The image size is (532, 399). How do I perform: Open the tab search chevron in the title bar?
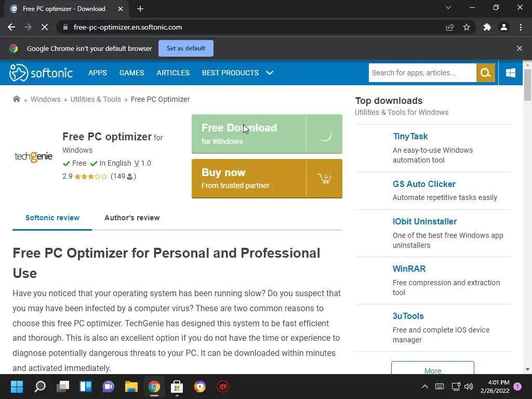pos(448,7)
